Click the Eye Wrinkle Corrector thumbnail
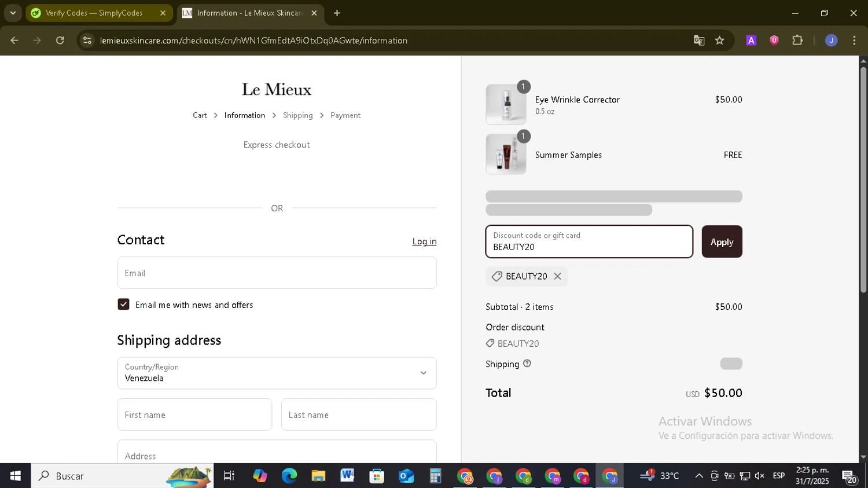868x488 pixels. pyautogui.click(x=506, y=104)
